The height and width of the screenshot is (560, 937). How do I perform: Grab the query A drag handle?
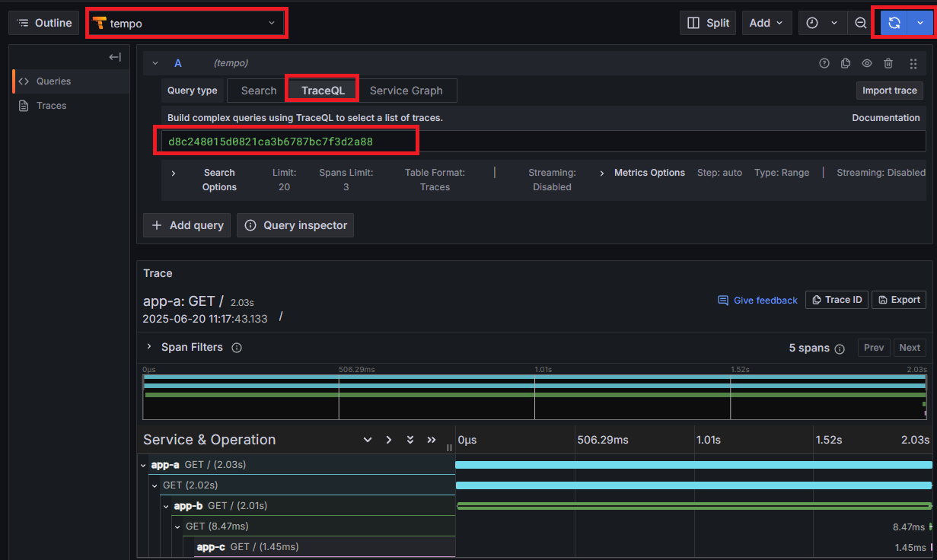913,64
